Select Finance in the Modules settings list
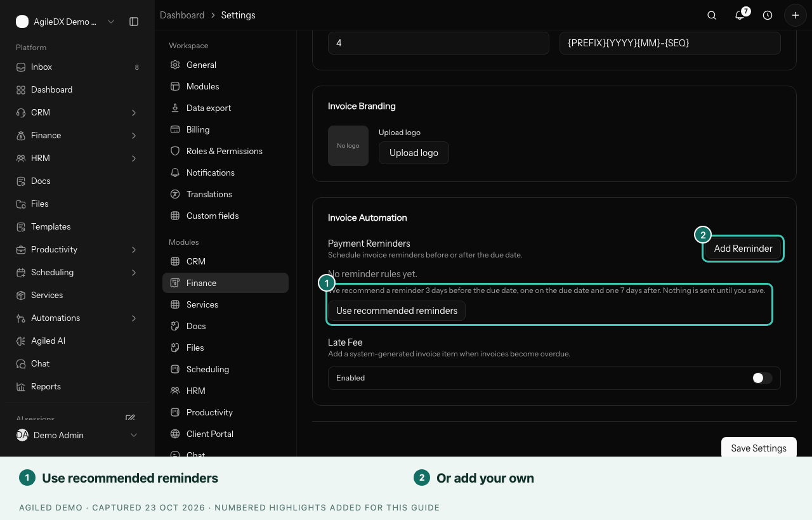This screenshot has height=520, width=812. (225, 283)
